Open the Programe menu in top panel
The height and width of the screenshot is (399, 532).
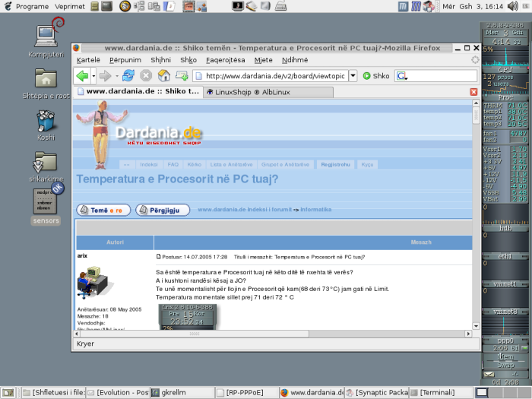pyautogui.click(x=27, y=6)
